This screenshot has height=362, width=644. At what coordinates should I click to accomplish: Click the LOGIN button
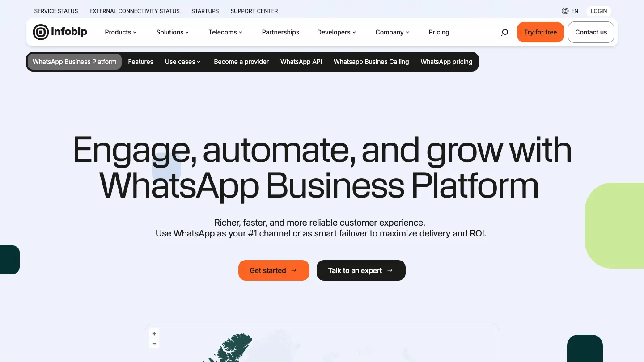(599, 11)
